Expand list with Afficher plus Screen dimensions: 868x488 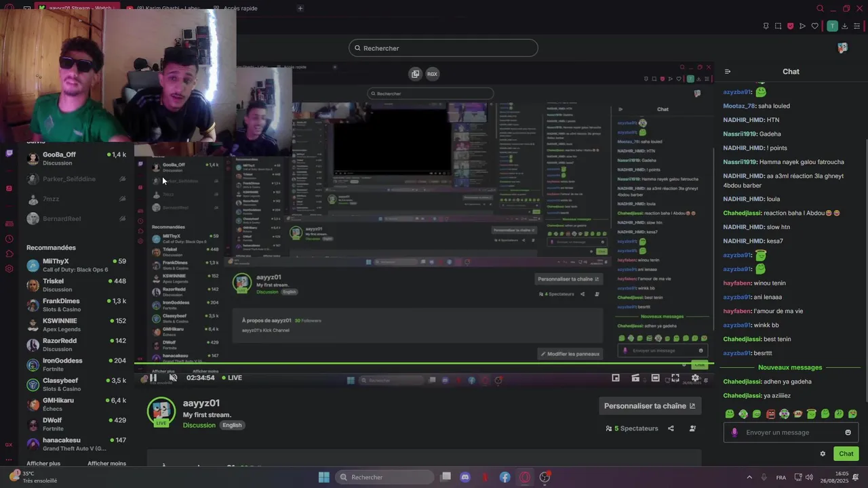coord(43,464)
